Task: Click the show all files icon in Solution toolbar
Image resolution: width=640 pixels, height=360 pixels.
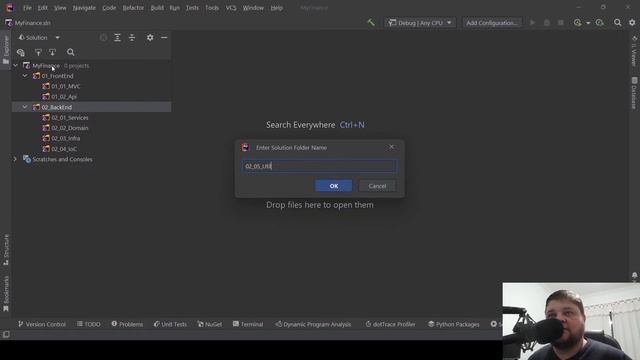Action: point(20,52)
